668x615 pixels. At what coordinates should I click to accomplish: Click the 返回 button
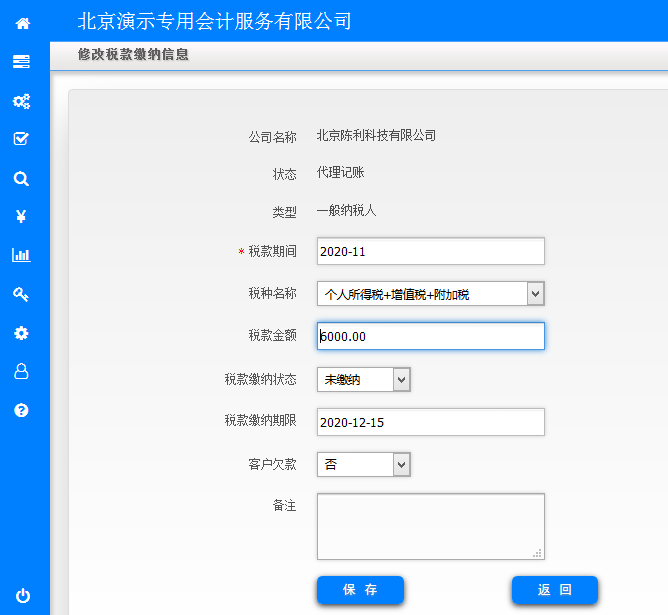pyautogui.click(x=555, y=590)
